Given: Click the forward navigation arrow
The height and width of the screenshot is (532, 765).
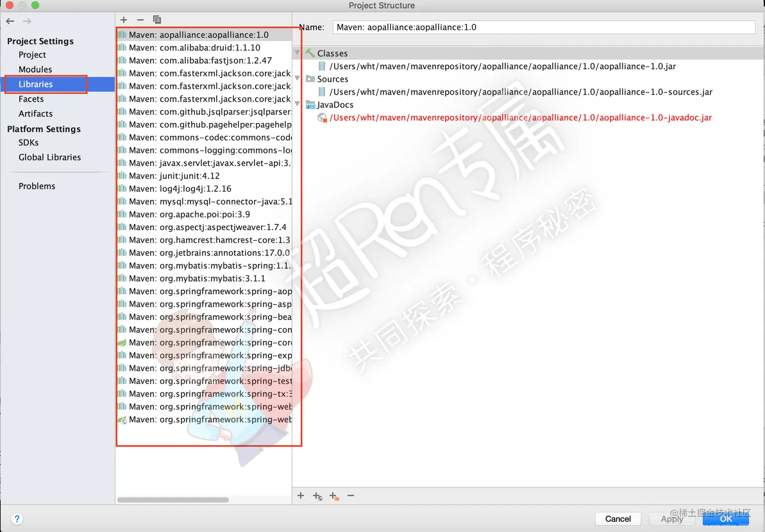Looking at the screenshot, I should tap(27, 21).
